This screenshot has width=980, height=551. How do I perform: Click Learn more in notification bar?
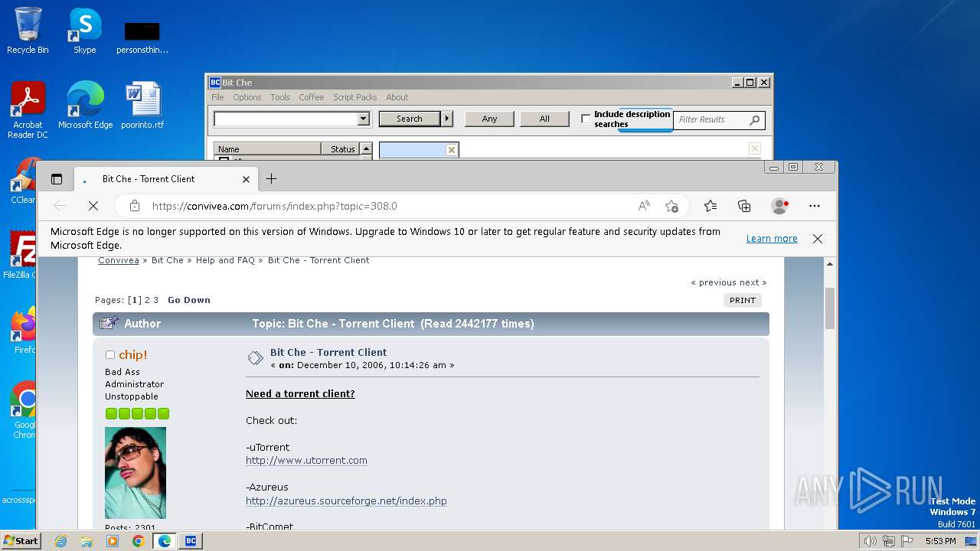(x=772, y=239)
